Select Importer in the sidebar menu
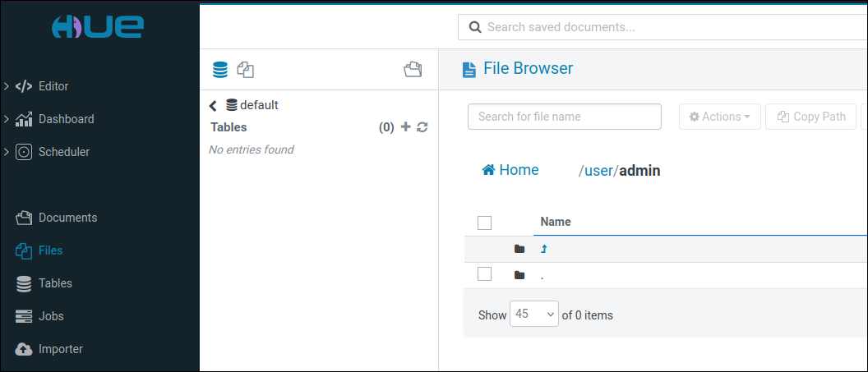The width and height of the screenshot is (868, 372). point(61,349)
